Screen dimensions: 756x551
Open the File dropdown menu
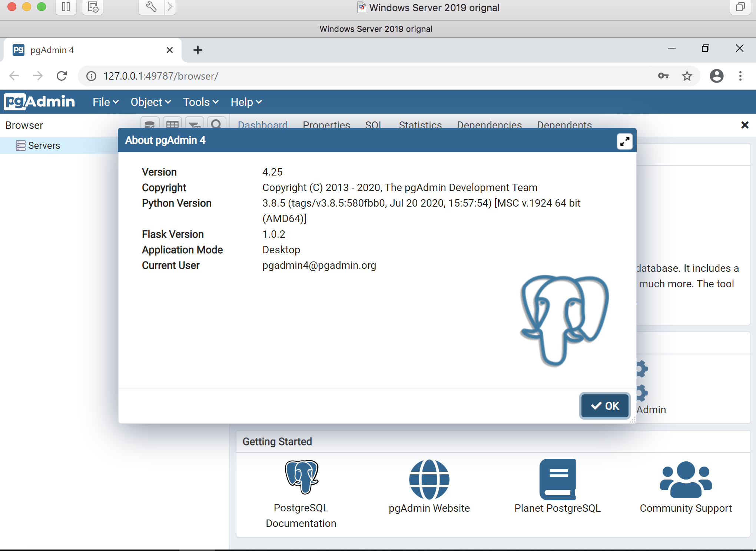coord(105,102)
